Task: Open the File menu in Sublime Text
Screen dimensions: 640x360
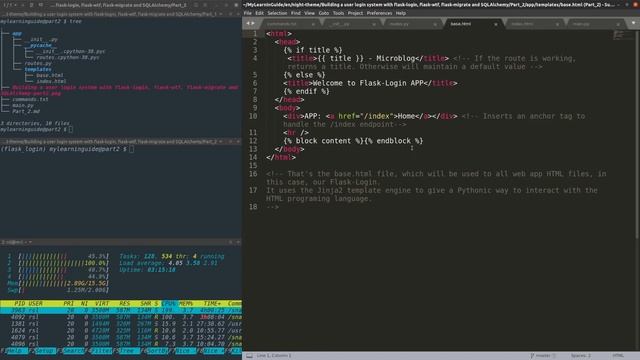Action: tap(247, 13)
